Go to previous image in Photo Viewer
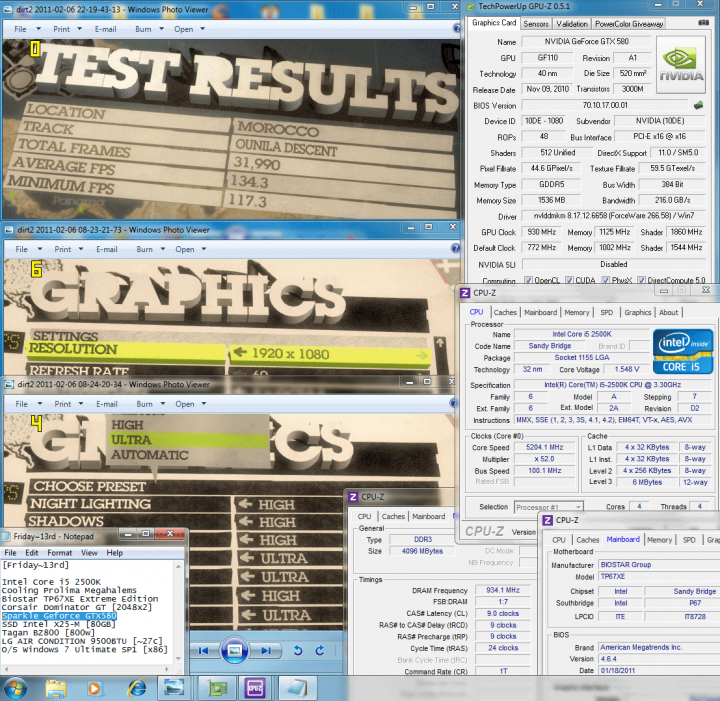 click(x=203, y=651)
